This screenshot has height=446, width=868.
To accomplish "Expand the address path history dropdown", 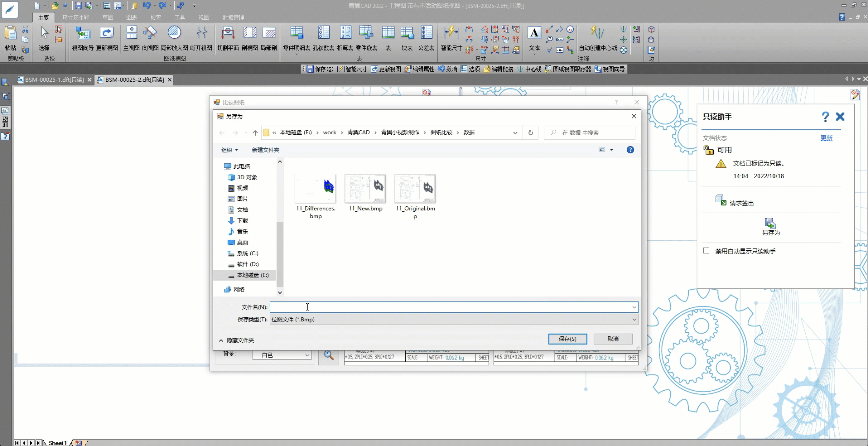I will click(x=515, y=133).
